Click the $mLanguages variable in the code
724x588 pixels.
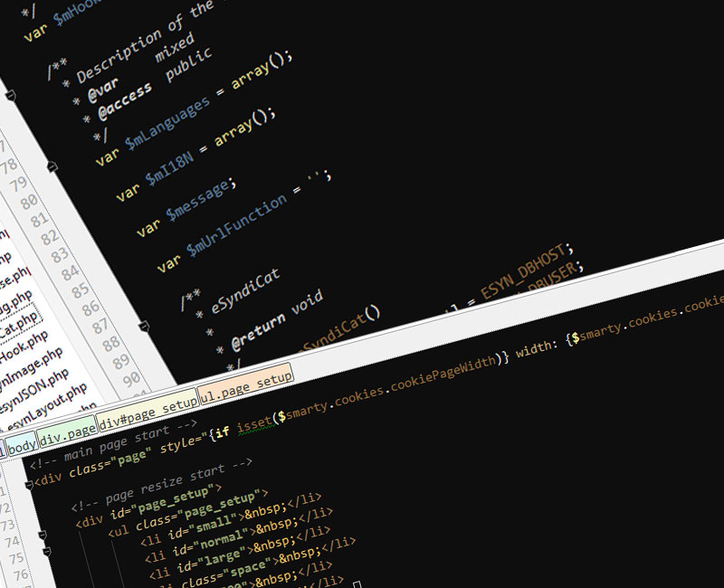tap(167, 123)
